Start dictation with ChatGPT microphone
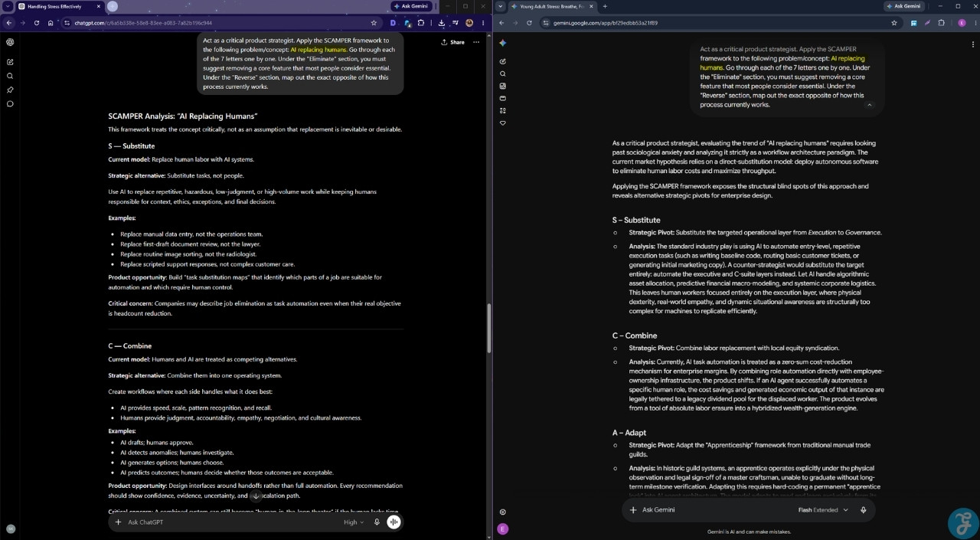Viewport: 980px width, 540px height. (377, 522)
